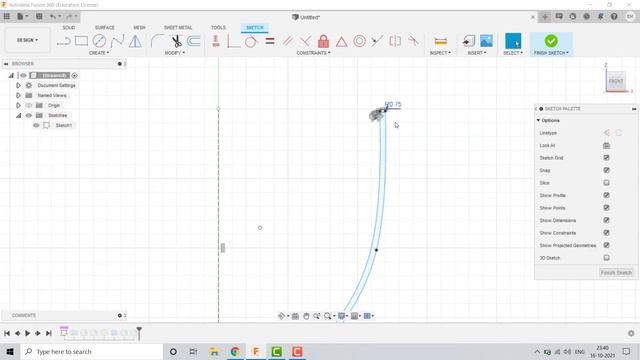The width and height of the screenshot is (640, 360).
Task: Expand the Named Views tree node
Action: [x=18, y=95]
